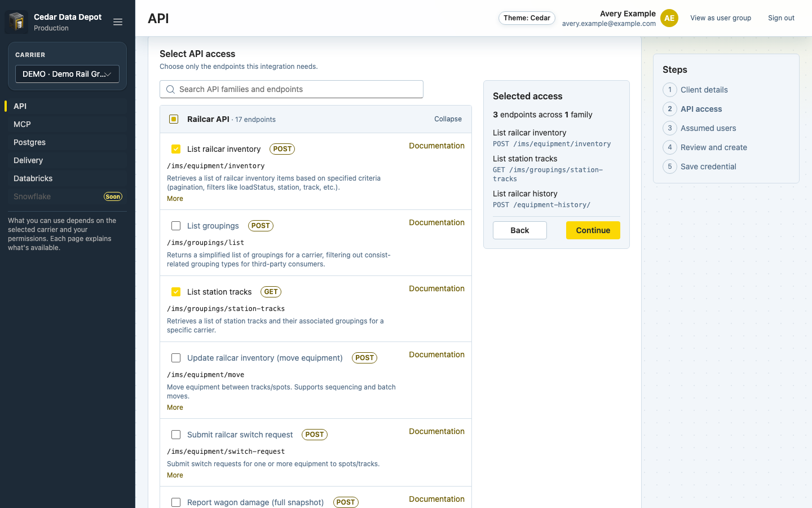Uncheck List railcar inventory
This screenshot has height=508, width=812.
click(176, 149)
